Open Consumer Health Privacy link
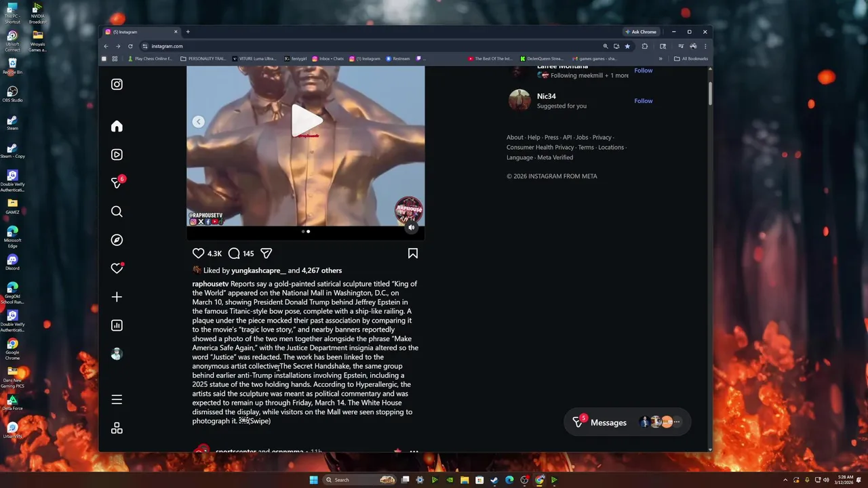 click(x=540, y=147)
